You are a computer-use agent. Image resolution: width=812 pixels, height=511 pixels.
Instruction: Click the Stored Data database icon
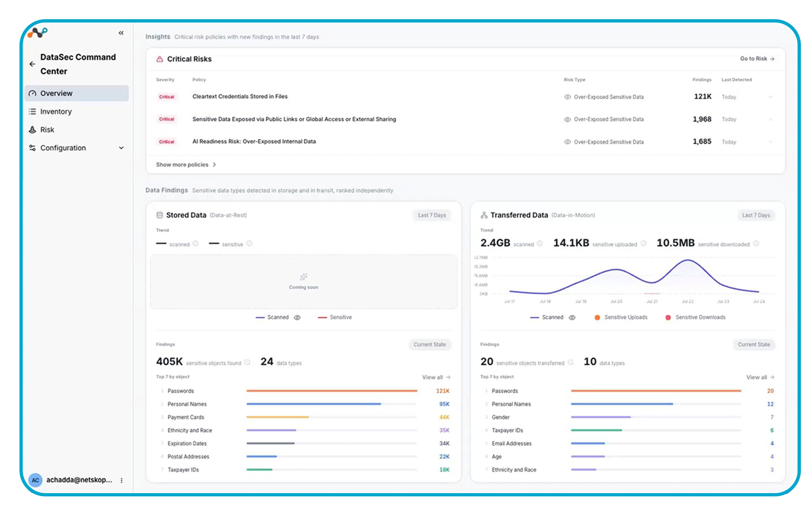160,215
